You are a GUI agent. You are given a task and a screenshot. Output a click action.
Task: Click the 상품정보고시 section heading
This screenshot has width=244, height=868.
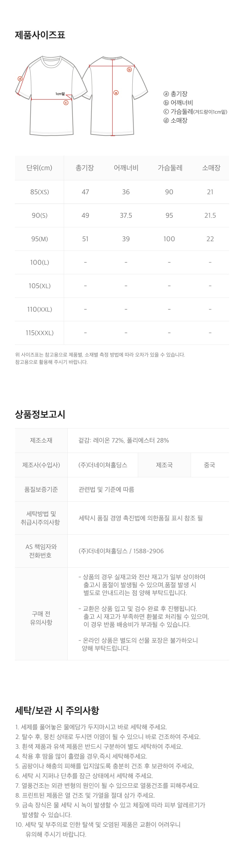40,414
